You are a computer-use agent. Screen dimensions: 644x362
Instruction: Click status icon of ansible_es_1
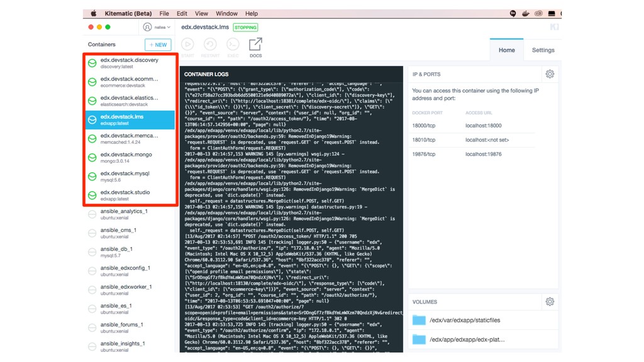92,309
